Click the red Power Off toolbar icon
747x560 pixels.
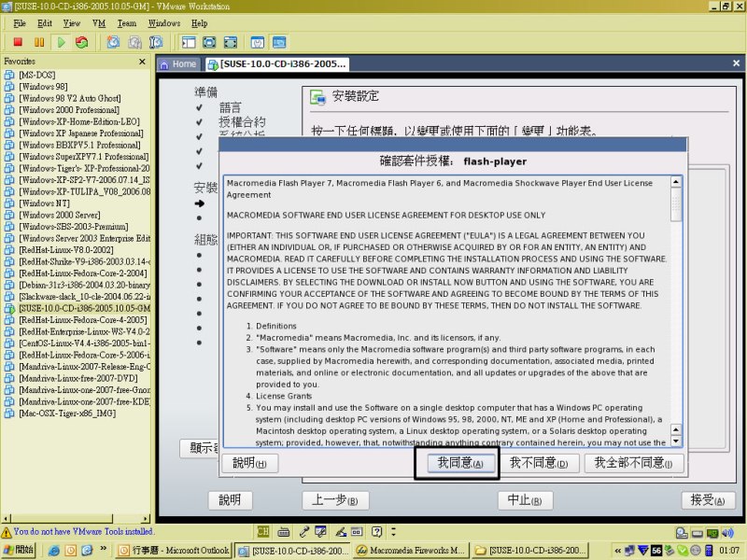point(18,42)
